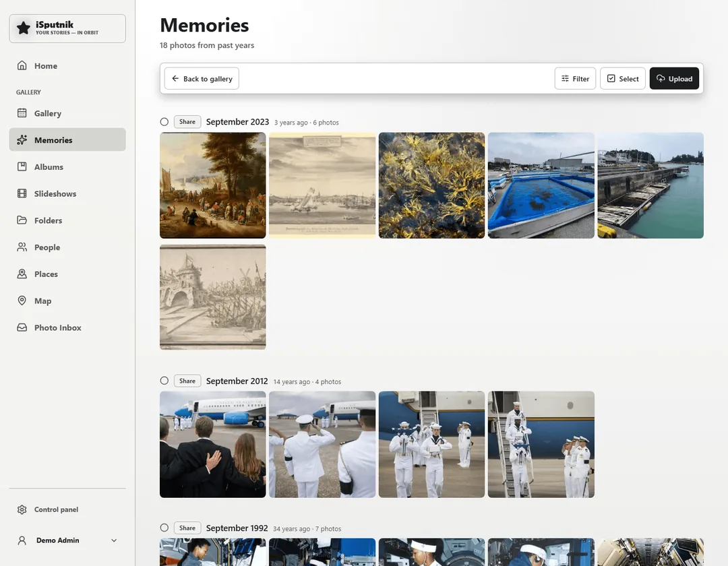Expand the Demo Admin account chevron
The image size is (728, 566).
coord(114,540)
